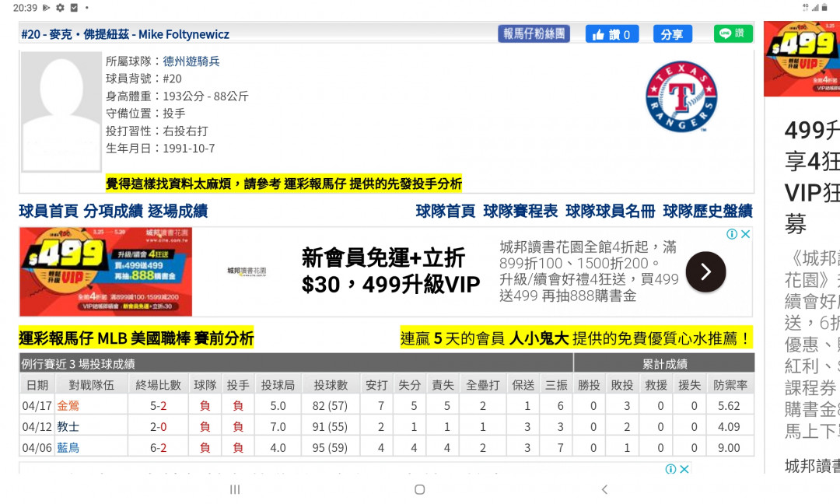Click the player title #20 Mike Foltynewicz
The image size is (840, 504).
coord(125,34)
